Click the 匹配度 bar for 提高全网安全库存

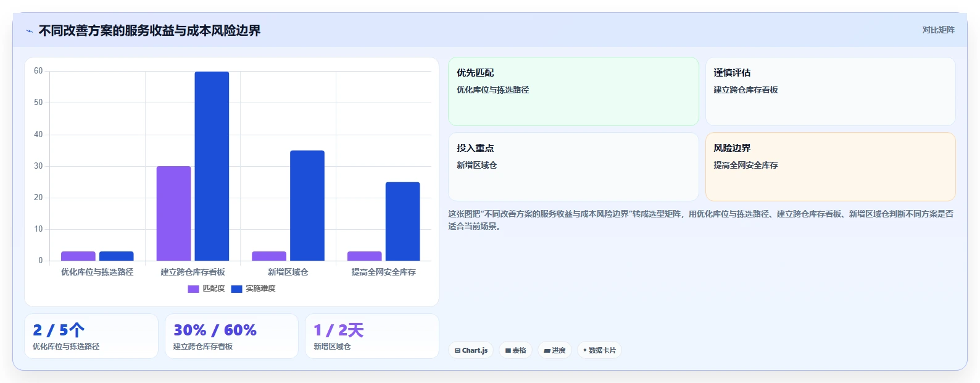click(365, 256)
